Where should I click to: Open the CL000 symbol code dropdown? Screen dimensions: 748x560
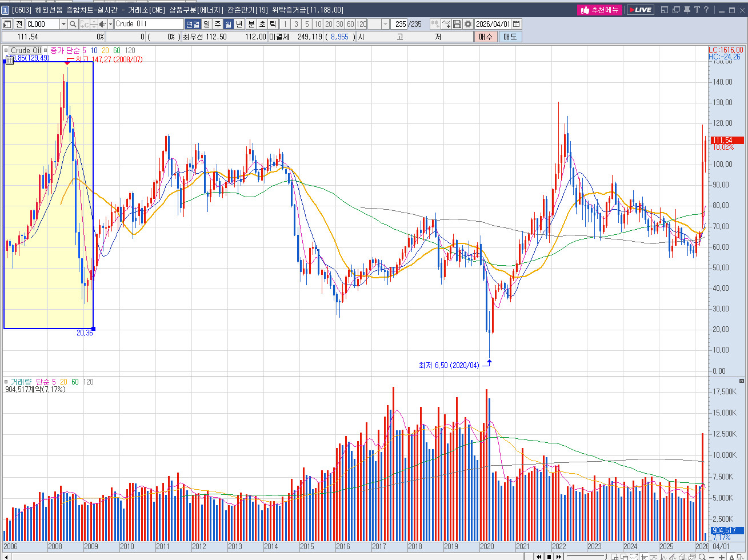(x=63, y=24)
